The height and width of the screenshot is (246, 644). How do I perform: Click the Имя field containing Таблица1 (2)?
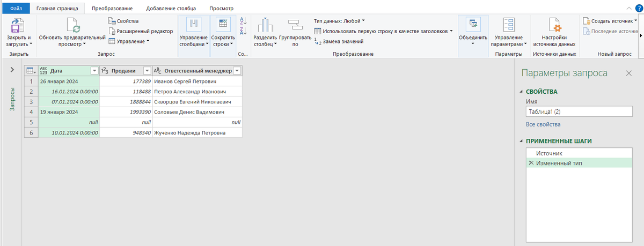(580, 111)
